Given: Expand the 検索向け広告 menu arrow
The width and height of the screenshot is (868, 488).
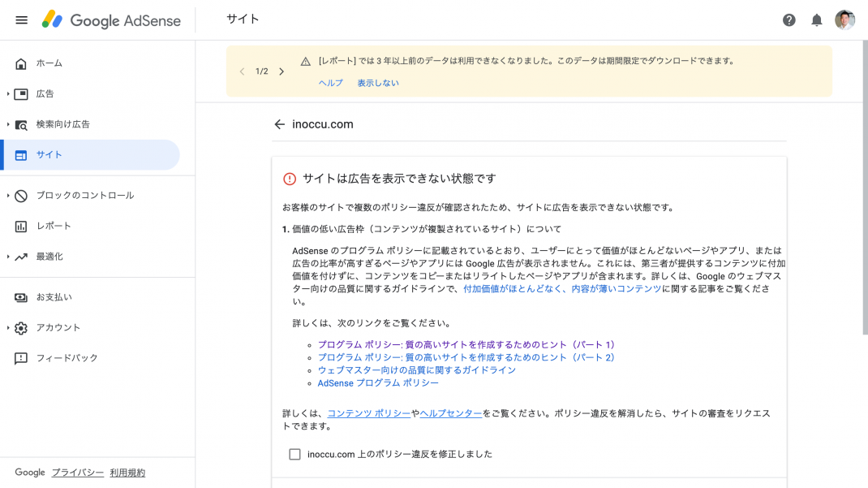Looking at the screenshot, I should (8, 124).
